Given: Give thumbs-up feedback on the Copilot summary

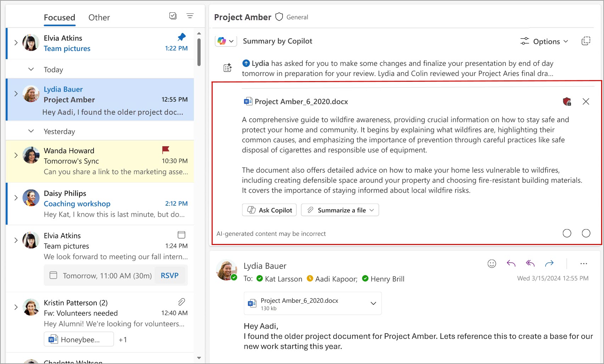Looking at the screenshot, I should point(567,233).
